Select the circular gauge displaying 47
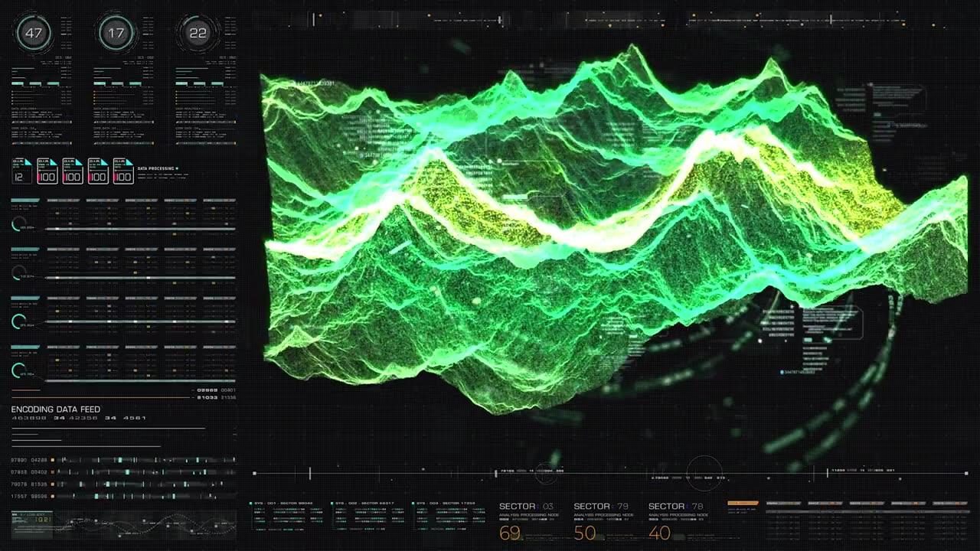Viewport: 980px width, 551px height. point(34,33)
